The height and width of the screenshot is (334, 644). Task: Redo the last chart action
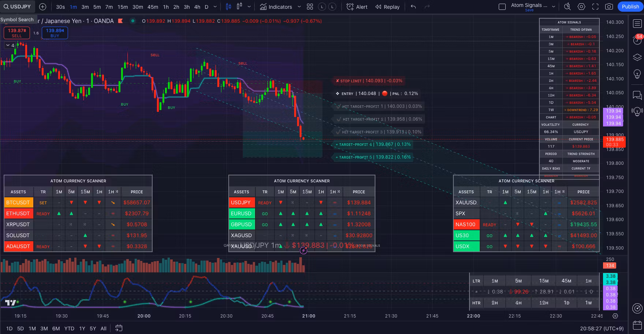coord(427,7)
